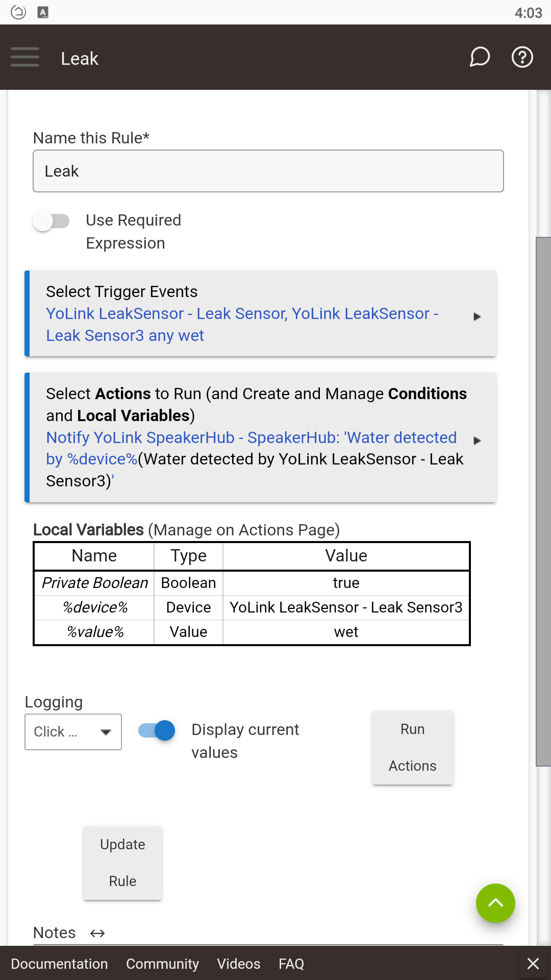
Task: Tap the 4:03 clock in status bar
Action: tap(528, 13)
